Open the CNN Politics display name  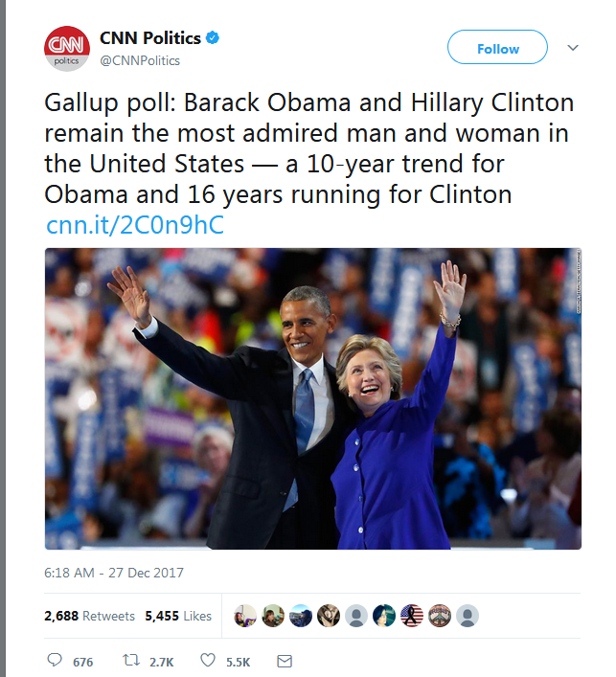click(x=150, y=38)
